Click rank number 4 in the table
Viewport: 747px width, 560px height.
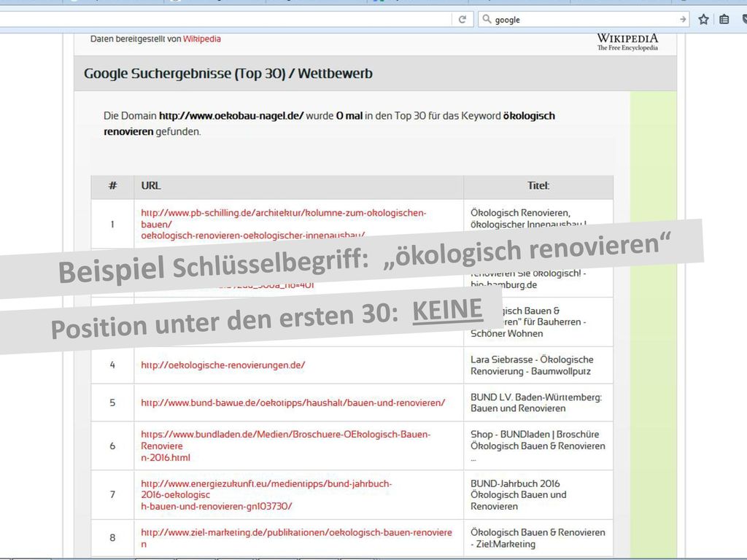point(112,365)
